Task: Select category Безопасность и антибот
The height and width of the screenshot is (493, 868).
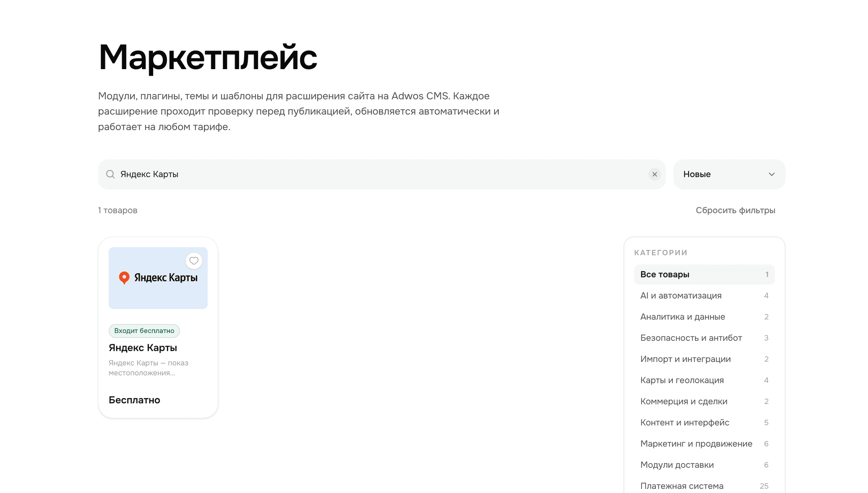Action: (x=704, y=338)
